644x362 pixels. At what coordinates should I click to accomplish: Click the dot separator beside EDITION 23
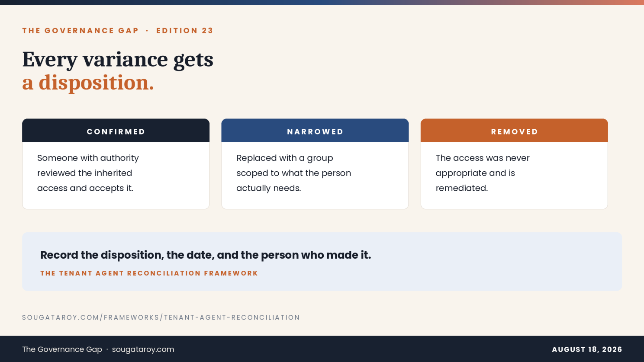click(x=147, y=31)
